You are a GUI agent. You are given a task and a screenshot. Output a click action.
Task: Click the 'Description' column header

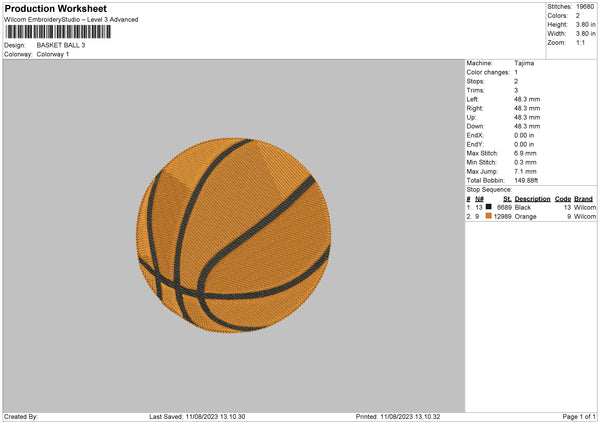click(x=532, y=199)
